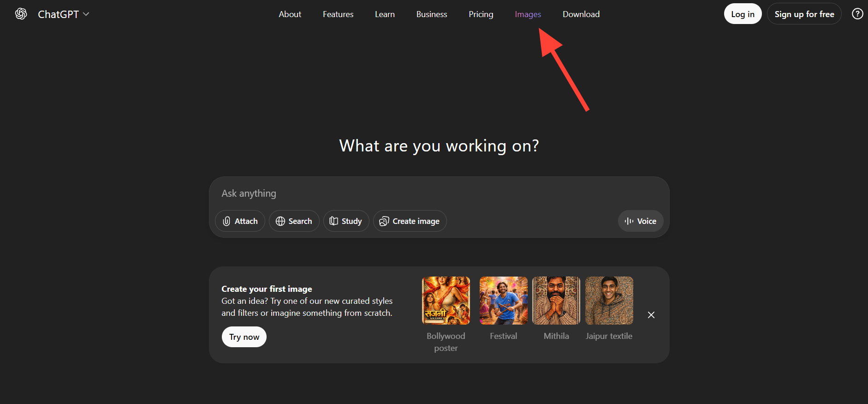Open the About menu item
Image resolution: width=868 pixels, height=404 pixels.
click(290, 14)
